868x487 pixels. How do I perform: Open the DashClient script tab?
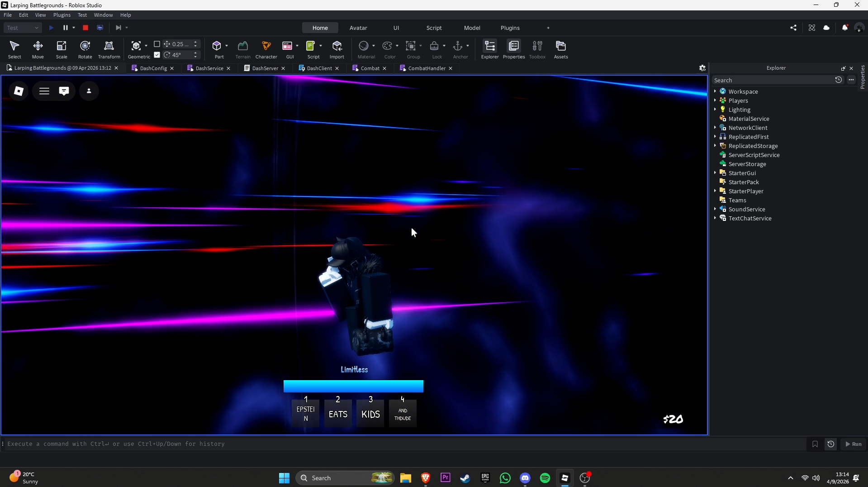(x=319, y=68)
